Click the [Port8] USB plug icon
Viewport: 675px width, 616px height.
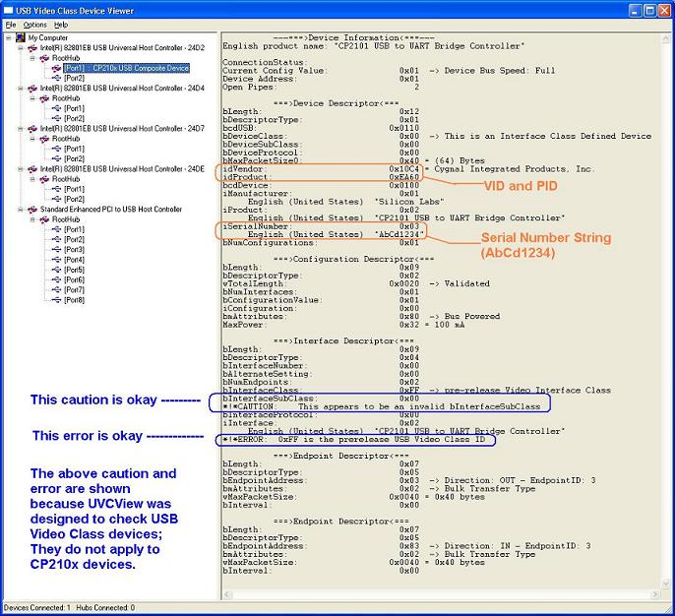click(56, 300)
